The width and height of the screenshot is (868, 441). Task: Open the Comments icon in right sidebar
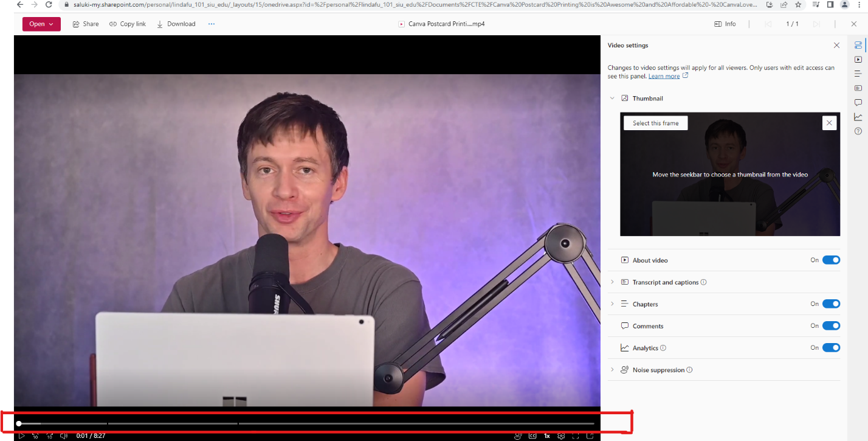click(858, 102)
